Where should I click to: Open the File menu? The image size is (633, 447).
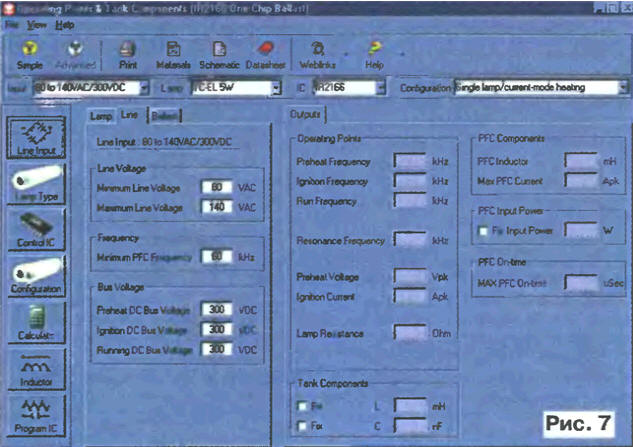[x=12, y=23]
